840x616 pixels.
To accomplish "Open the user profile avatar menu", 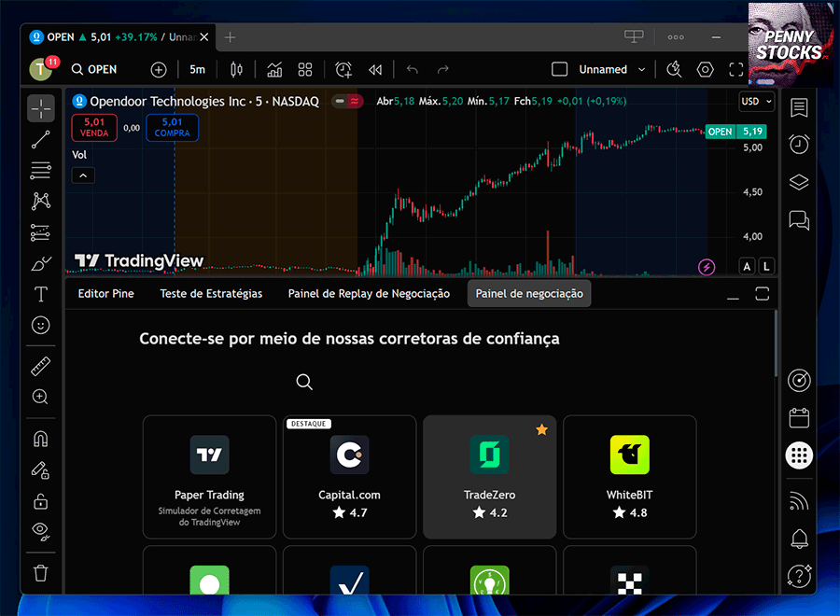I will 41,68.
